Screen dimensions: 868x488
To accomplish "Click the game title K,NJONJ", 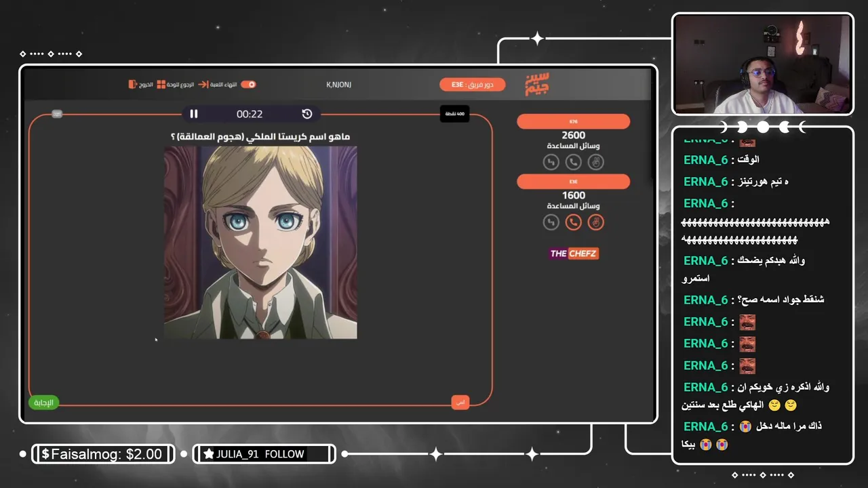I will click(x=338, y=85).
